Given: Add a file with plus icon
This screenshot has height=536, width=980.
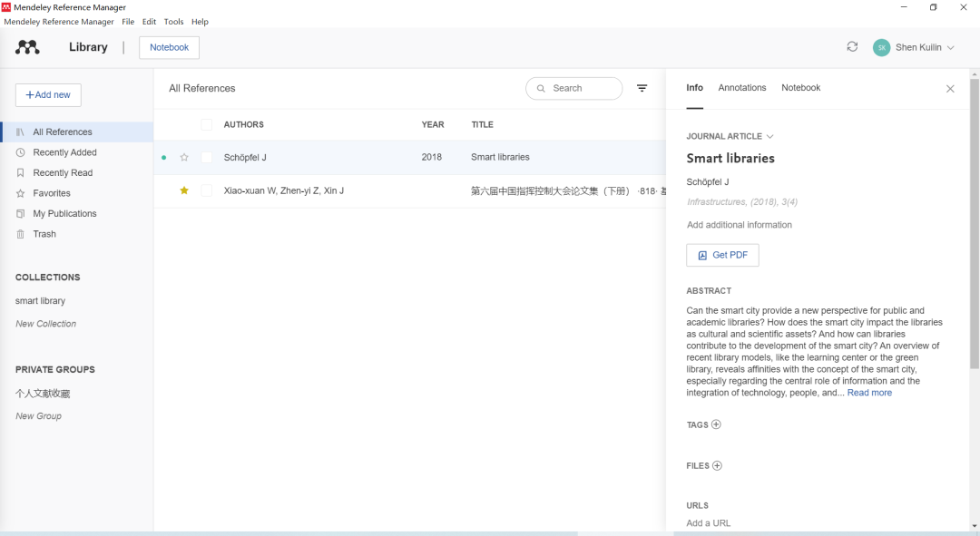Looking at the screenshot, I should point(717,465).
